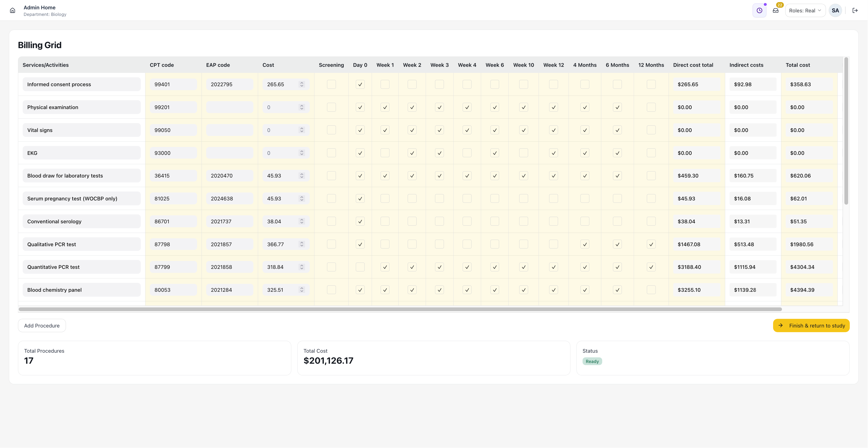Viewport: 868px width, 448px height.
Task: Open the SA user avatar
Action: click(835, 11)
